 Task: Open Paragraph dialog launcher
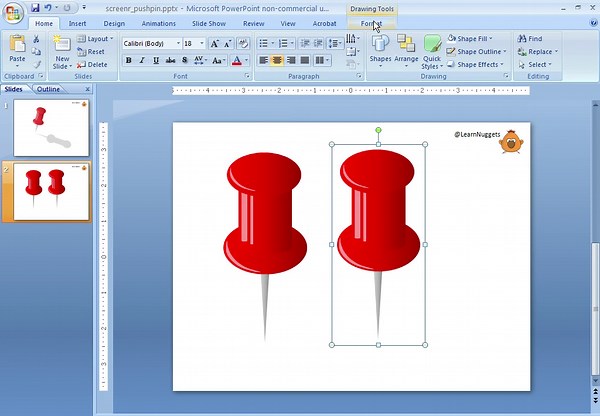(359, 76)
